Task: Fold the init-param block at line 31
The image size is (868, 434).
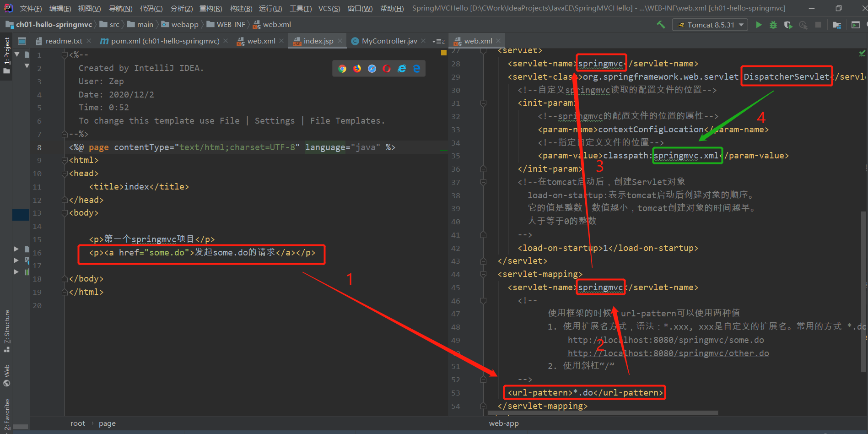Action: (483, 103)
